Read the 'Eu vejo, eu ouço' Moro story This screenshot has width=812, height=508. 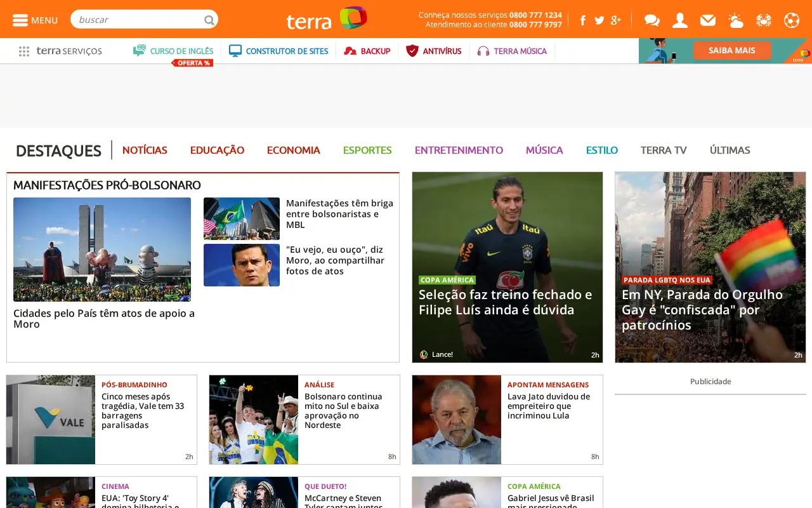[335, 260]
